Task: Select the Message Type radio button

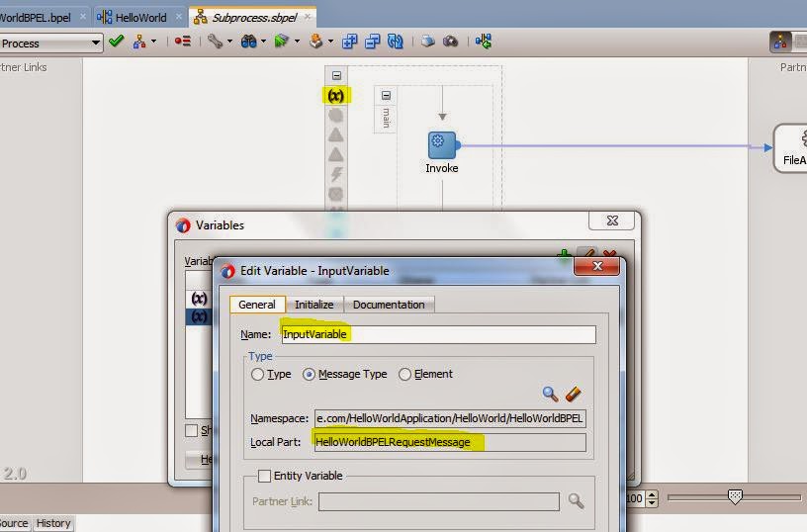Action: (309, 374)
